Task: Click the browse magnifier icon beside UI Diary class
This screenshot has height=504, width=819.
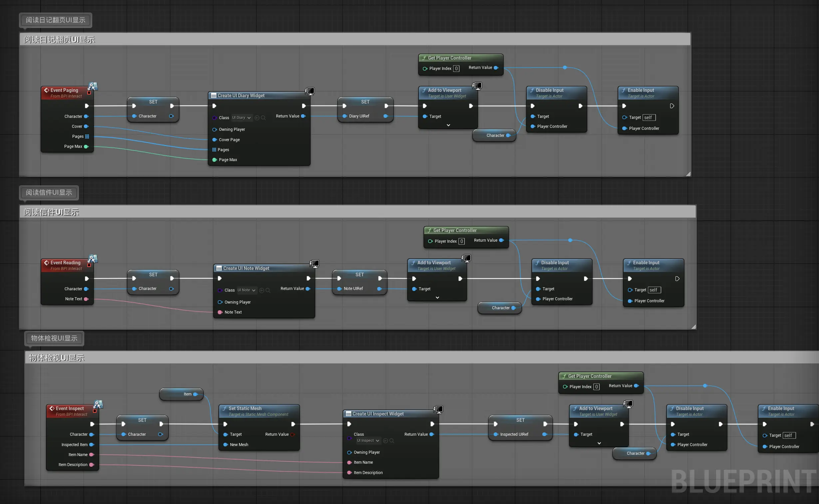Action: click(263, 118)
